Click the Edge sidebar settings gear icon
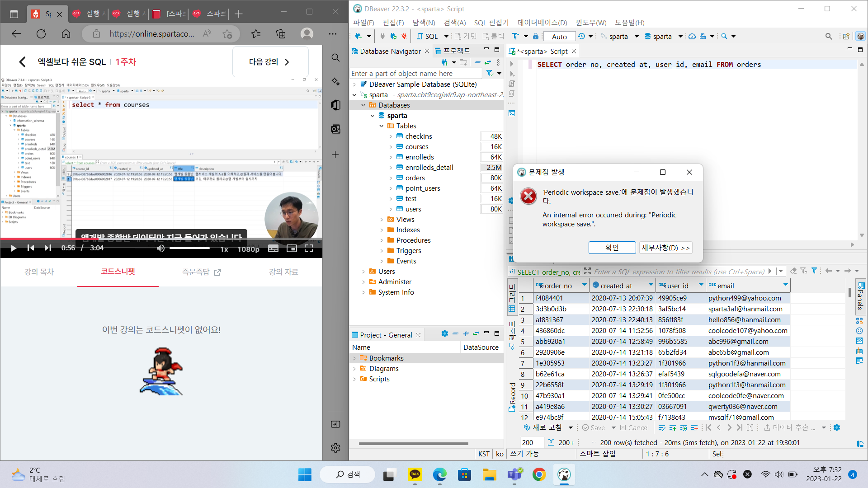The width and height of the screenshot is (868, 488). click(335, 448)
